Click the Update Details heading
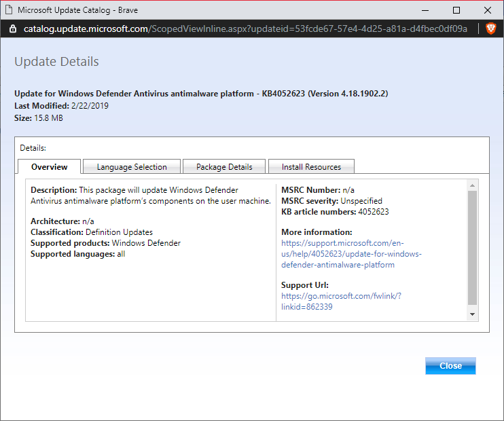504x421 pixels. coord(56,61)
